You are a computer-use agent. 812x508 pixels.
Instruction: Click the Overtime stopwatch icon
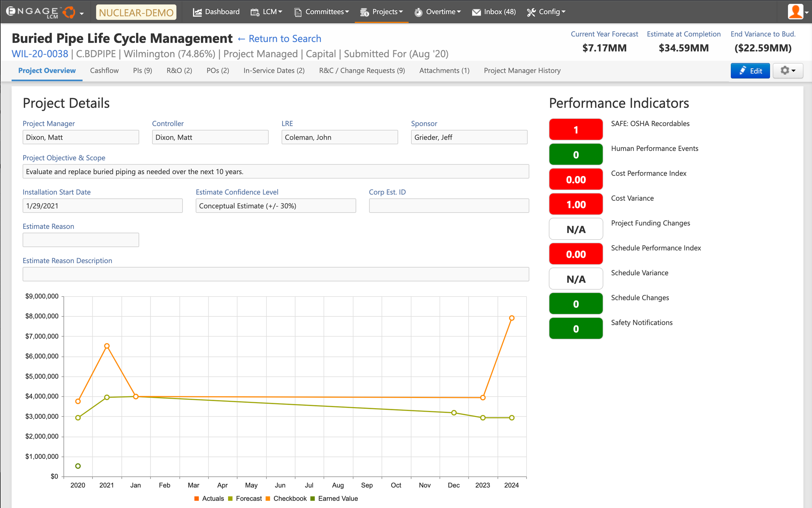(418, 12)
